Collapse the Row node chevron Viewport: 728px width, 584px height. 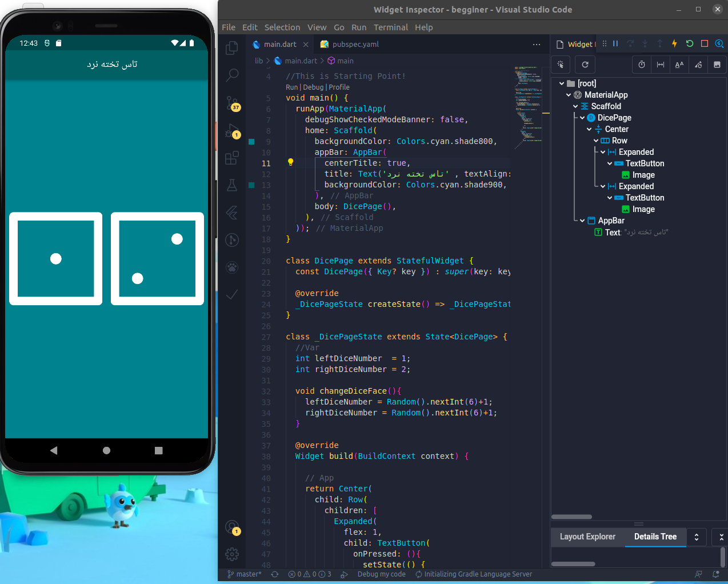[596, 141]
